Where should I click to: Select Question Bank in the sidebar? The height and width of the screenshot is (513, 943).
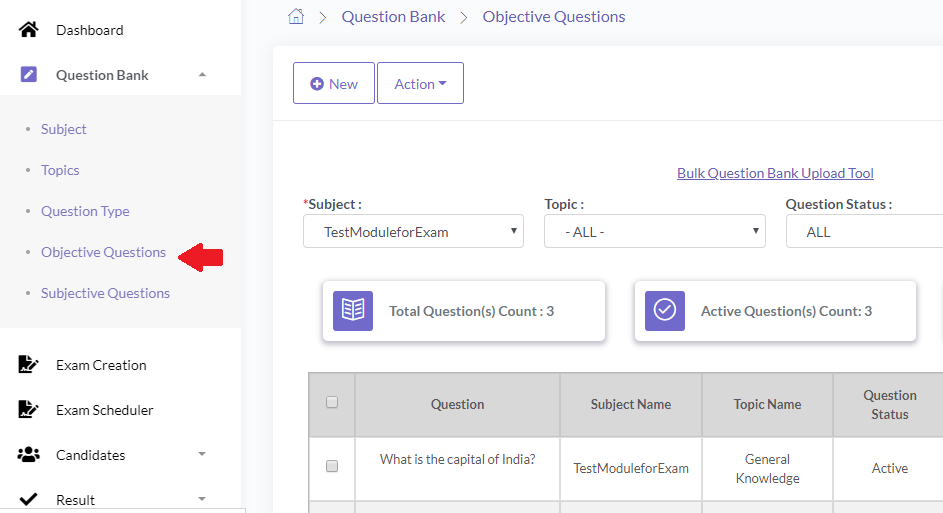102,75
